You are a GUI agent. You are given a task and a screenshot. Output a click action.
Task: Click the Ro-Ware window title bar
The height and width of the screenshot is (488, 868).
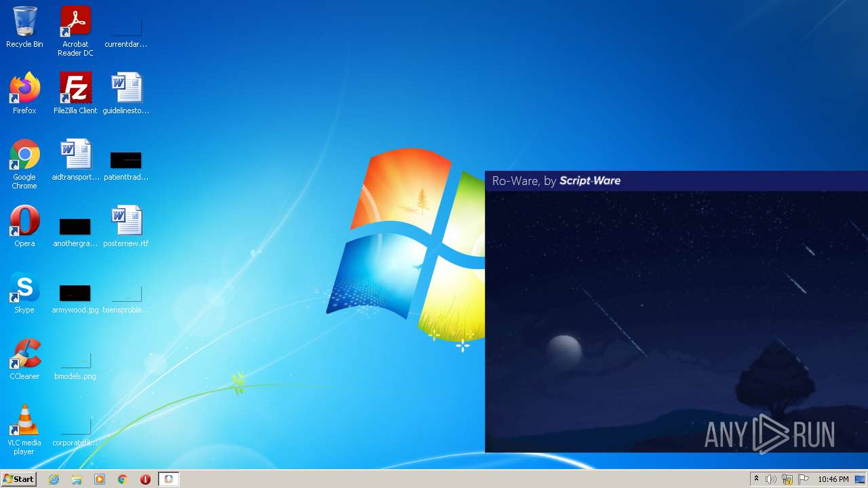coord(676,181)
